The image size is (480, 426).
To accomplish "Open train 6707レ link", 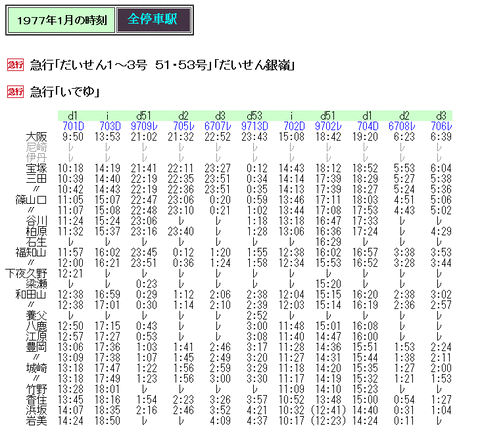I will (218, 126).
